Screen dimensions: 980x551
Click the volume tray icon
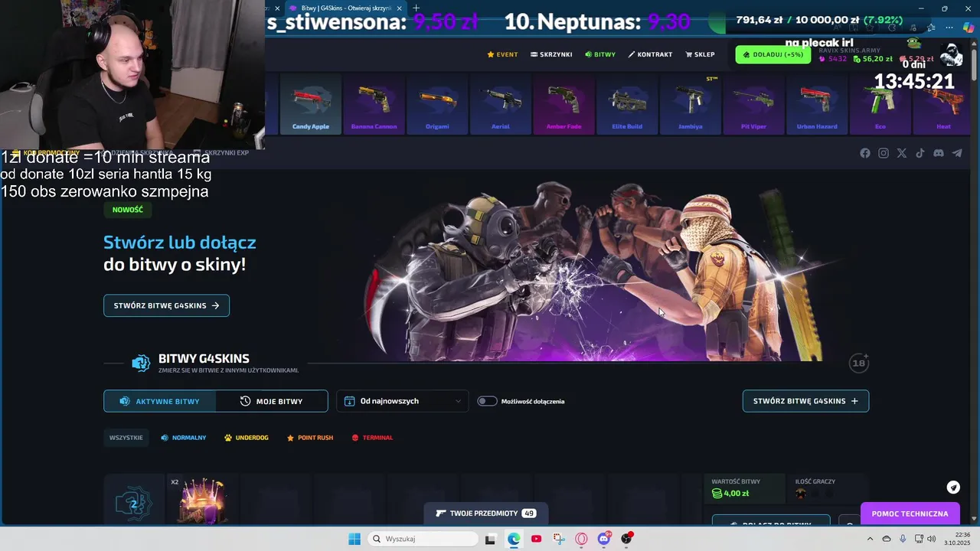pos(932,539)
